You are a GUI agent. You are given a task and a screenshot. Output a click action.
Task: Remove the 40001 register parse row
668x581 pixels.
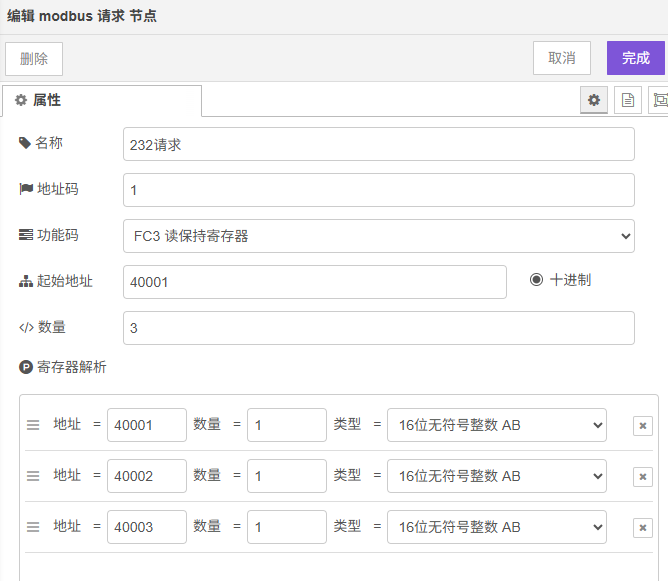coord(642,426)
